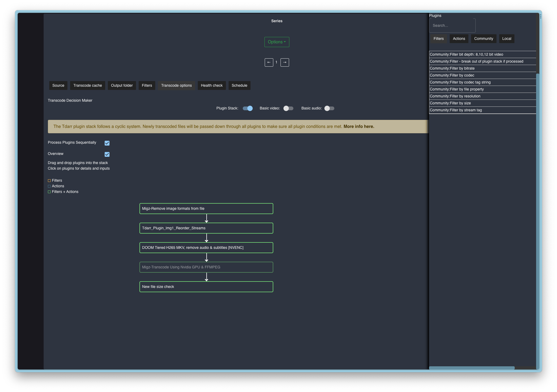557x392 pixels.
Task: Select the Community:Filter by codec plugin
Action: 452,75
